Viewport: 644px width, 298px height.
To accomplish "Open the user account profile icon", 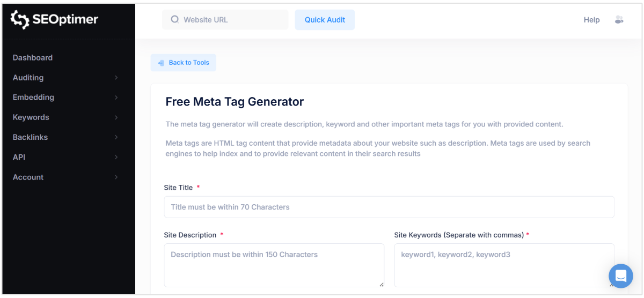I will [619, 20].
